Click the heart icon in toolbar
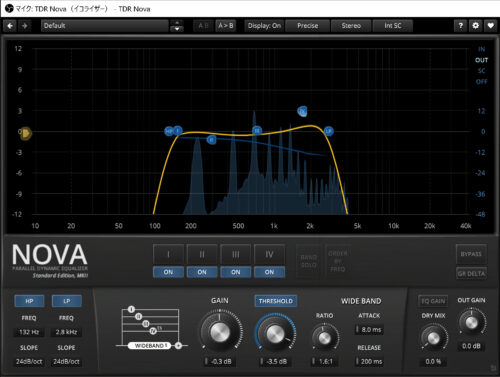This screenshot has height=377, width=500. [490, 26]
